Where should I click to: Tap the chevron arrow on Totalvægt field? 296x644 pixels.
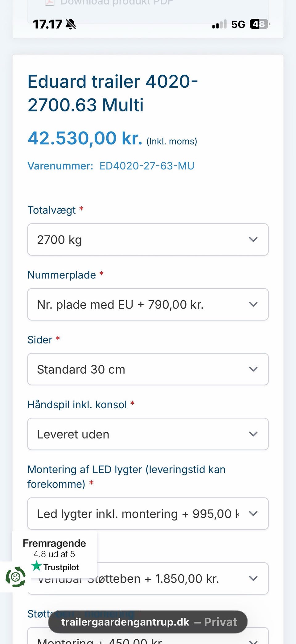[253, 239]
